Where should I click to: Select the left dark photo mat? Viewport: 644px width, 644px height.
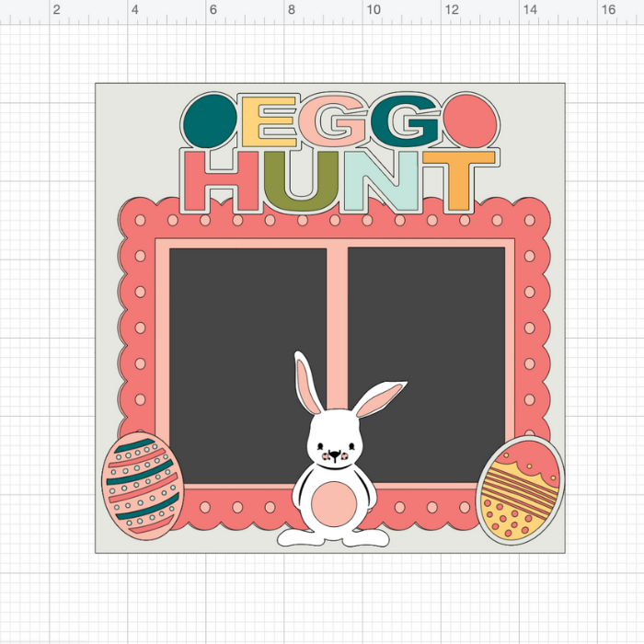(248, 365)
